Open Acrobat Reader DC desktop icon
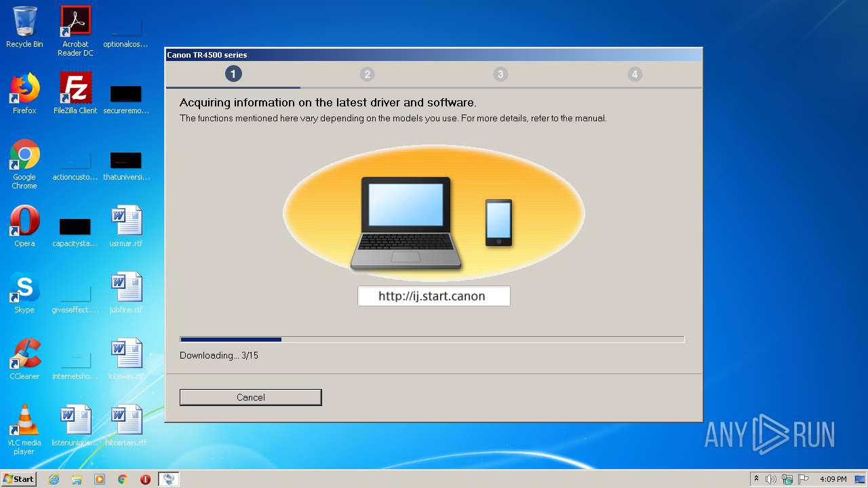This screenshot has width=868, height=488. click(75, 31)
